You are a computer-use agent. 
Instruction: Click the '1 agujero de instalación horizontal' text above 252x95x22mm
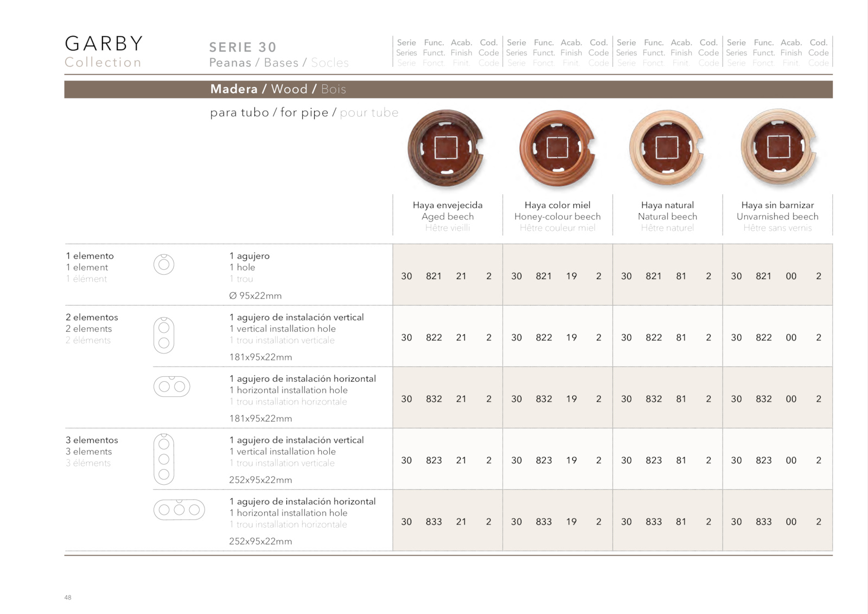tap(302, 502)
